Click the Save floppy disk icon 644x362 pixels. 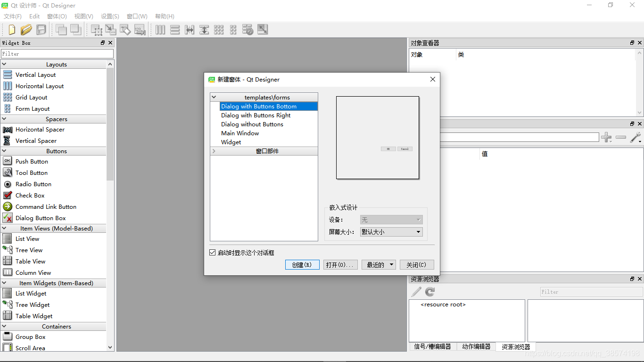click(x=41, y=30)
